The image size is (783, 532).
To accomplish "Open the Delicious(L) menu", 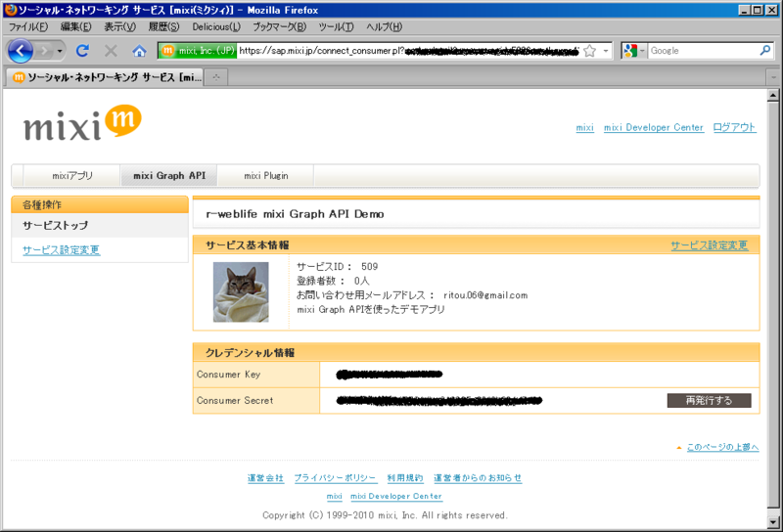I will (216, 27).
